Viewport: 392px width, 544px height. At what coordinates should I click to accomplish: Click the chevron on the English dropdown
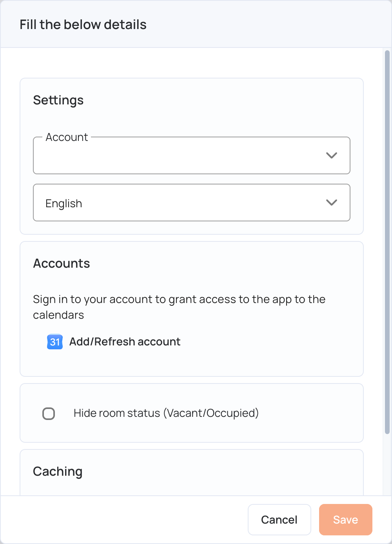pyautogui.click(x=332, y=203)
